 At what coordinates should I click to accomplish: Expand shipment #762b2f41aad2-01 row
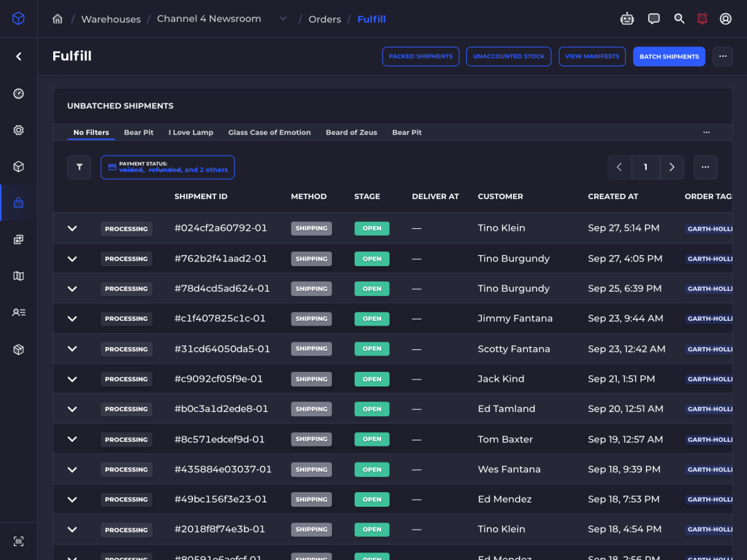click(72, 259)
